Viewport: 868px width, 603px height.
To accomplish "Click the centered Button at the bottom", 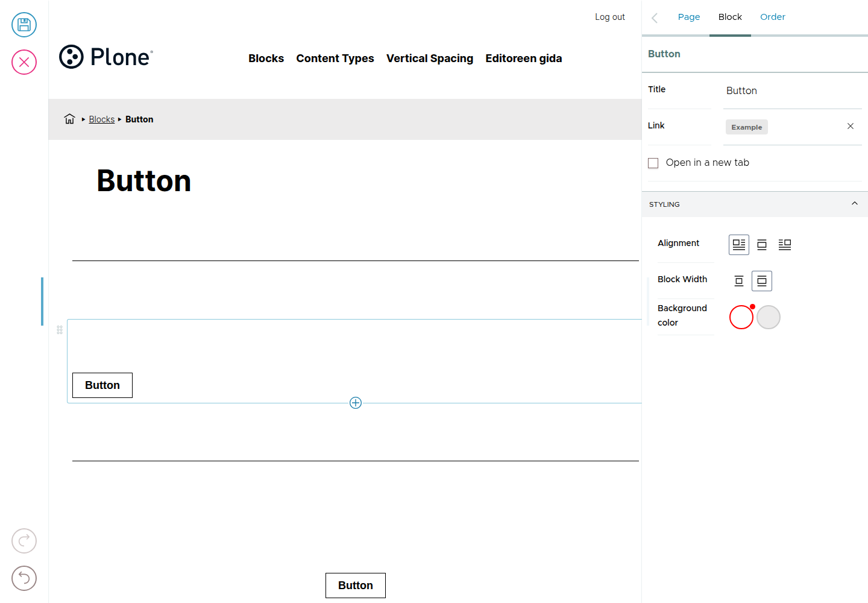I will 356,586.
